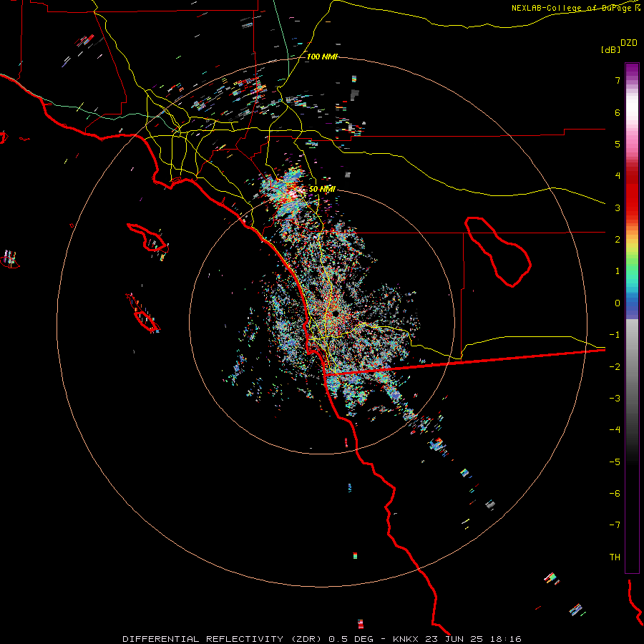Viewport: 644px width, 644px height.
Task: Select the 2 dB tick label on color scale
Action: pos(618,240)
